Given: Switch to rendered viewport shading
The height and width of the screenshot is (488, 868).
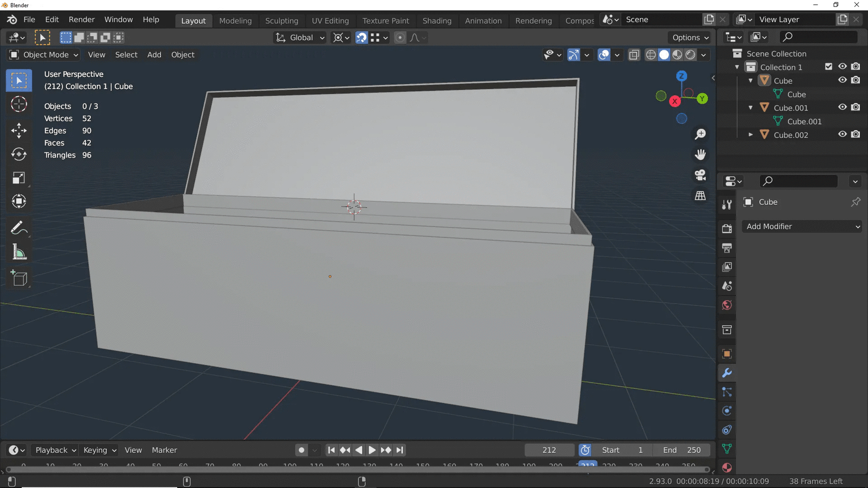Looking at the screenshot, I should (x=691, y=55).
